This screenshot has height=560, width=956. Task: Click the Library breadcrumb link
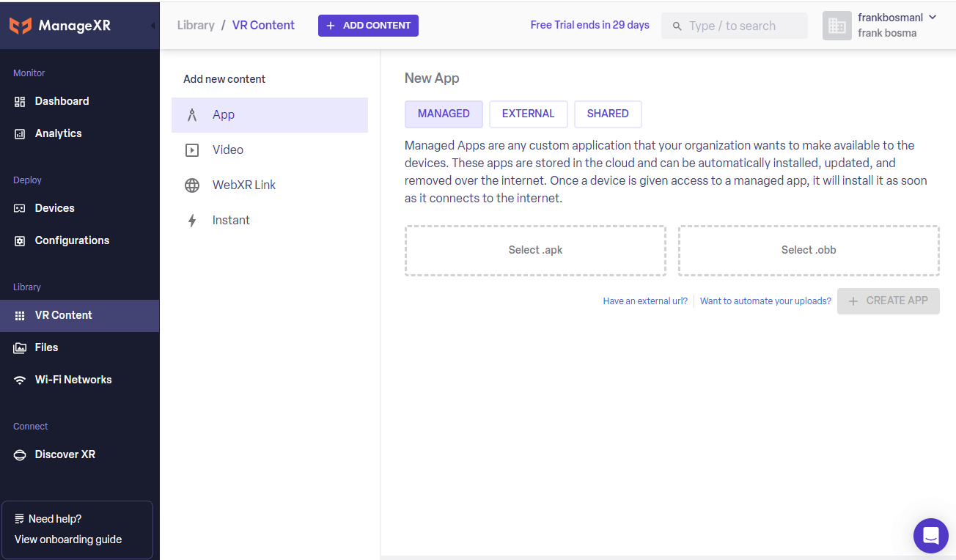[196, 26]
